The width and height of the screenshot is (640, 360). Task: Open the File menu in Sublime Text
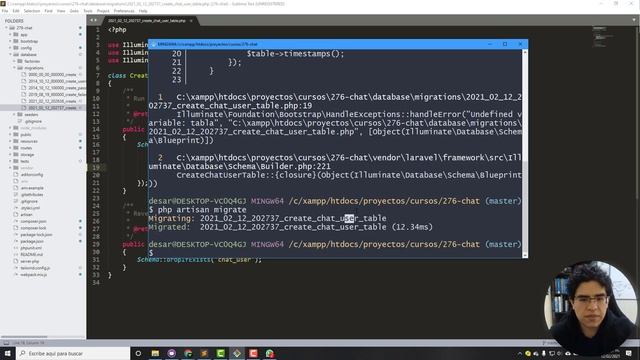[5, 11]
